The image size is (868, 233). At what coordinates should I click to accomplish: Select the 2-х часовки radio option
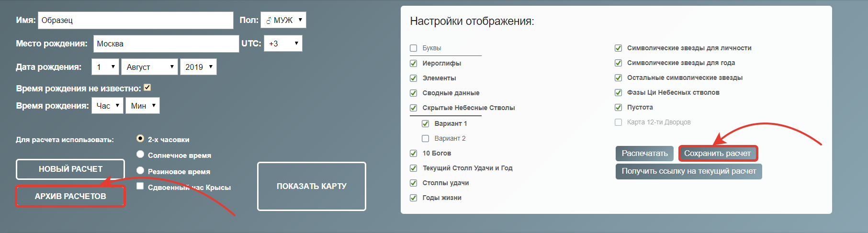click(140, 138)
